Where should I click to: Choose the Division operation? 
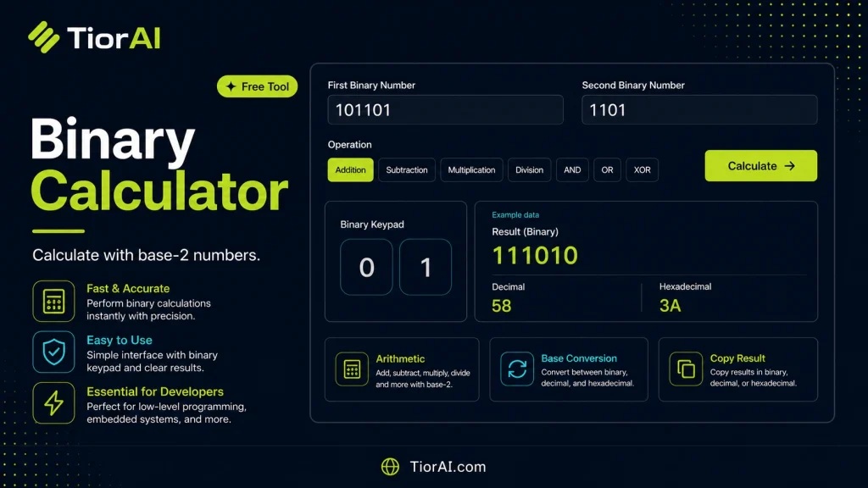[x=529, y=169]
